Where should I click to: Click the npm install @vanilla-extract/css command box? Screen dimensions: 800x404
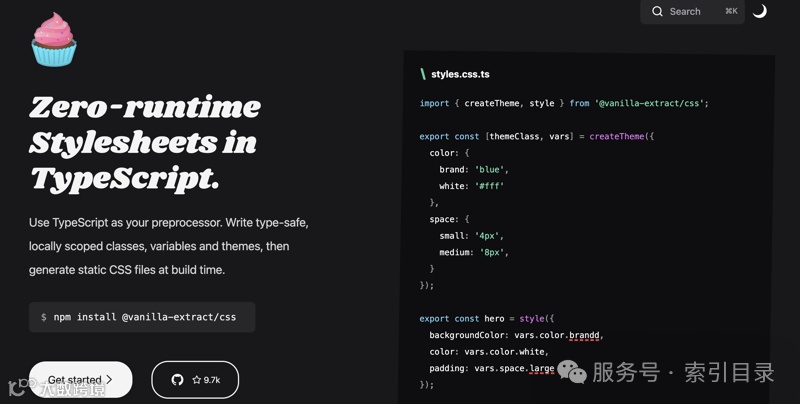(x=142, y=317)
